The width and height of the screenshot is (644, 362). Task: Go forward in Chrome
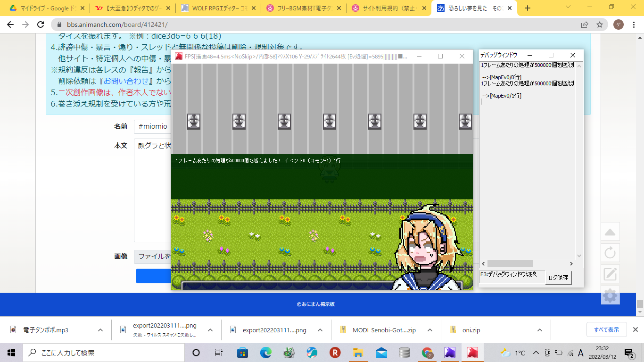point(25,25)
